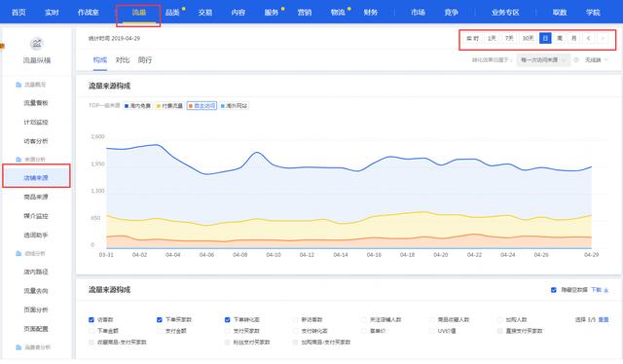Check the 新访客数 metric checkbox

pyautogui.click(x=295, y=319)
